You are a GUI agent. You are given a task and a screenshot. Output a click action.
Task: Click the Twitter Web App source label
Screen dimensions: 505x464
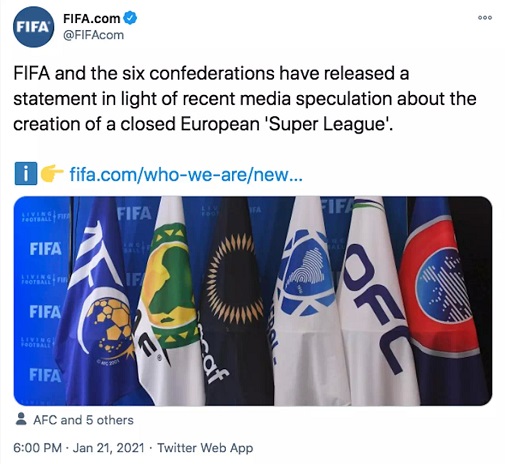point(205,448)
